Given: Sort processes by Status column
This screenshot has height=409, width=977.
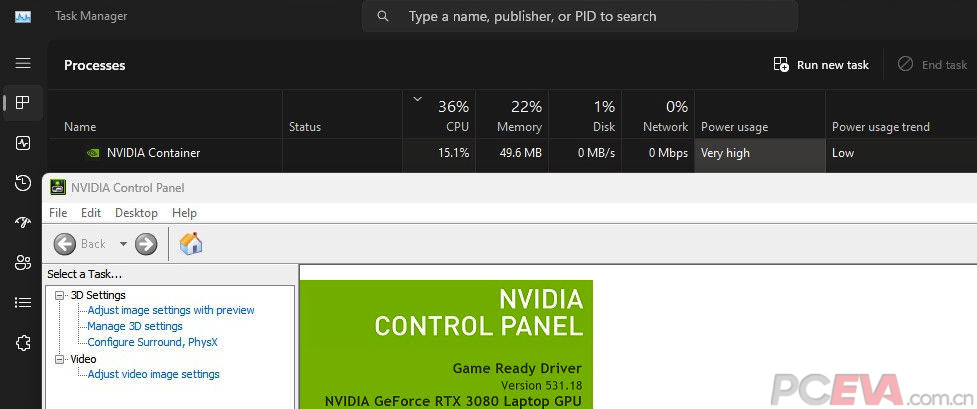Looking at the screenshot, I should click(x=342, y=114).
